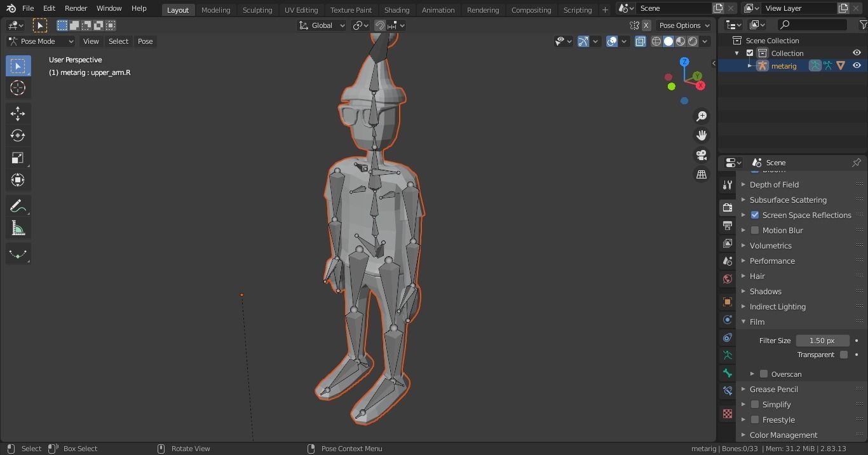Screen dimensions: 868x455
Task: Activate the Move tool
Action: (x=18, y=114)
